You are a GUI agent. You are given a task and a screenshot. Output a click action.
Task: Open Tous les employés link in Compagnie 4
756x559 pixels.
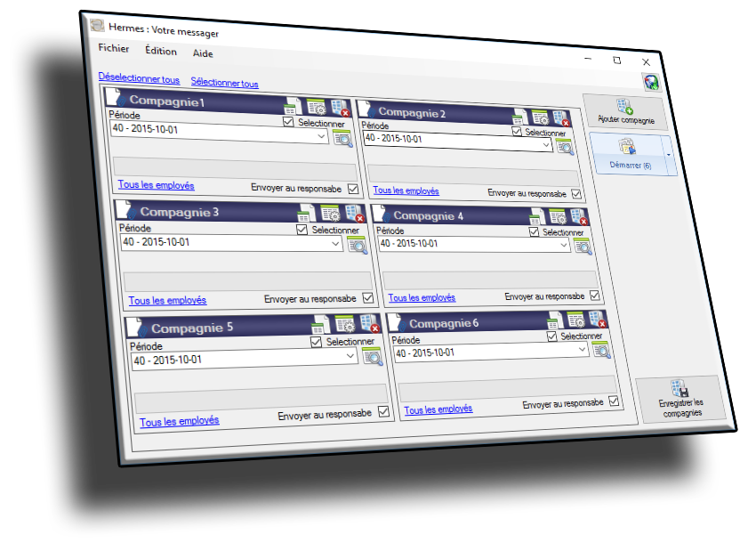pyautogui.click(x=422, y=298)
